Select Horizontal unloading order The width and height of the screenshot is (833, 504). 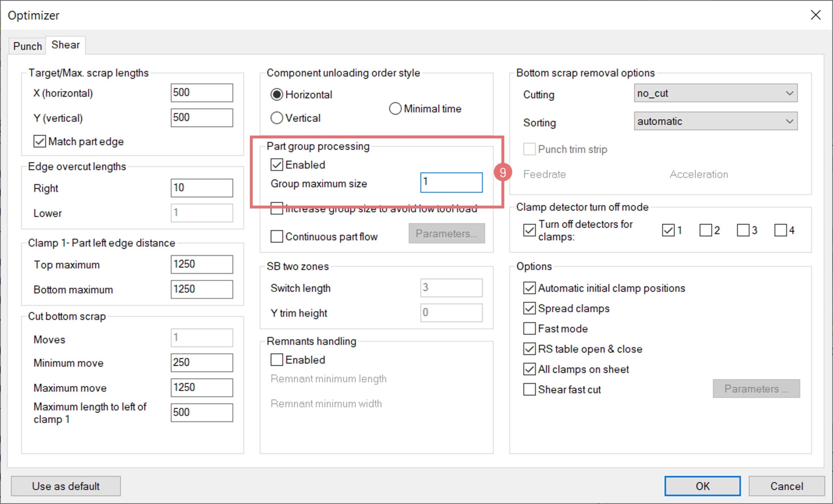click(277, 95)
